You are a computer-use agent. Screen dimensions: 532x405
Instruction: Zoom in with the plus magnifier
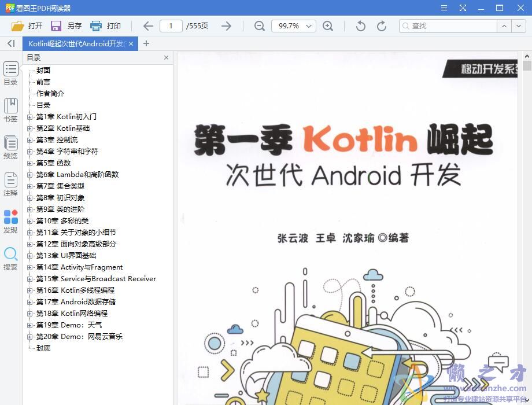pyautogui.click(x=328, y=26)
